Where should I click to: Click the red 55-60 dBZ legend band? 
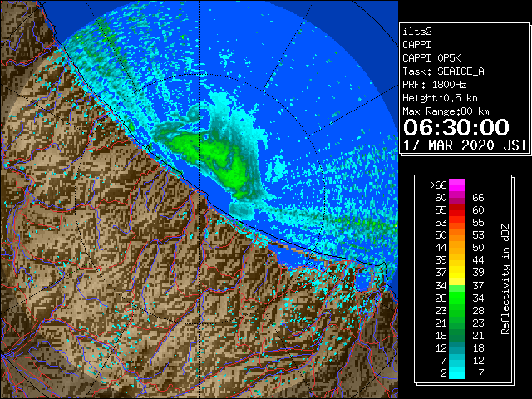(457, 210)
